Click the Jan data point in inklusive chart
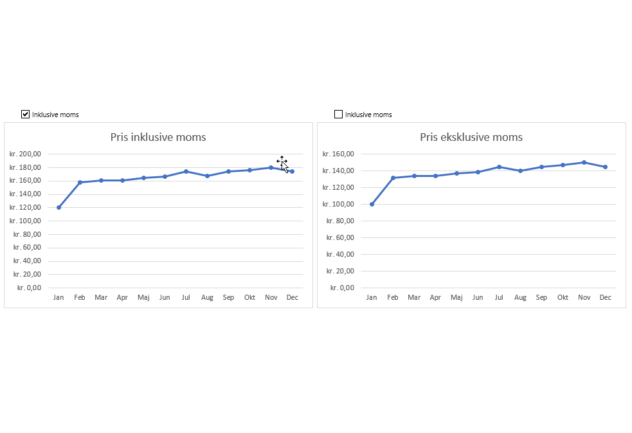Viewport: 632px width, 433px height. tap(59, 208)
